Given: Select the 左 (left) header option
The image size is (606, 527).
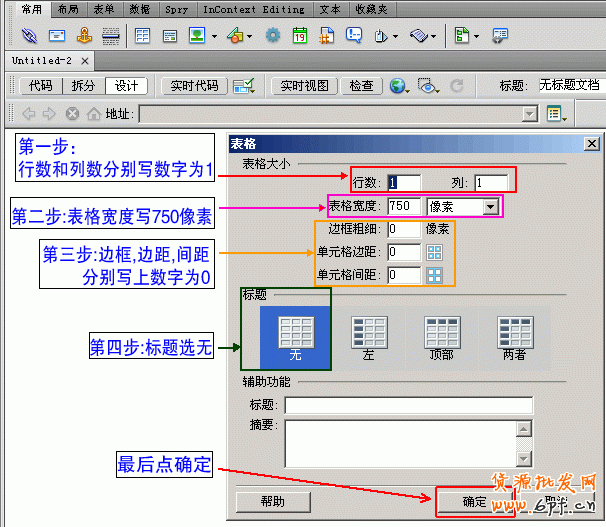Looking at the screenshot, I should coord(368,335).
